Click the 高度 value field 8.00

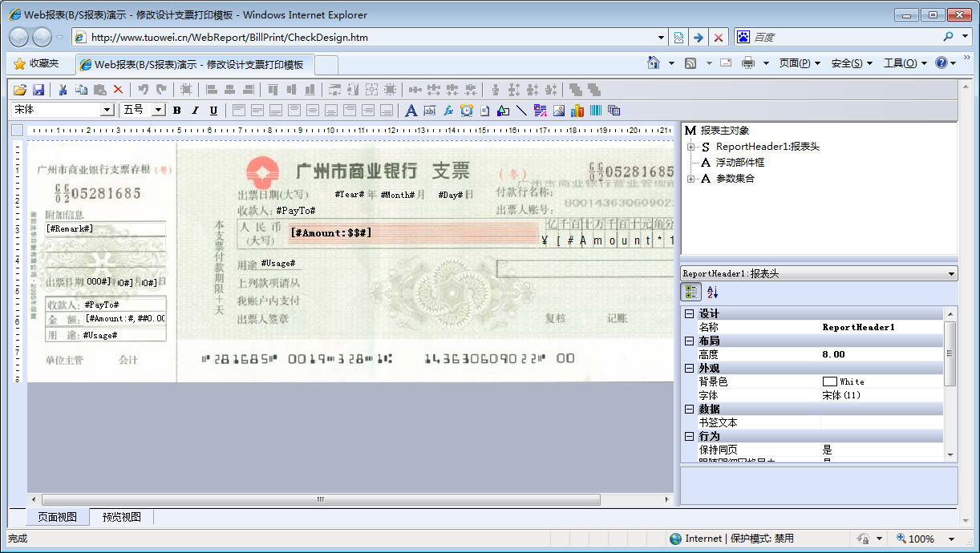[x=834, y=354]
